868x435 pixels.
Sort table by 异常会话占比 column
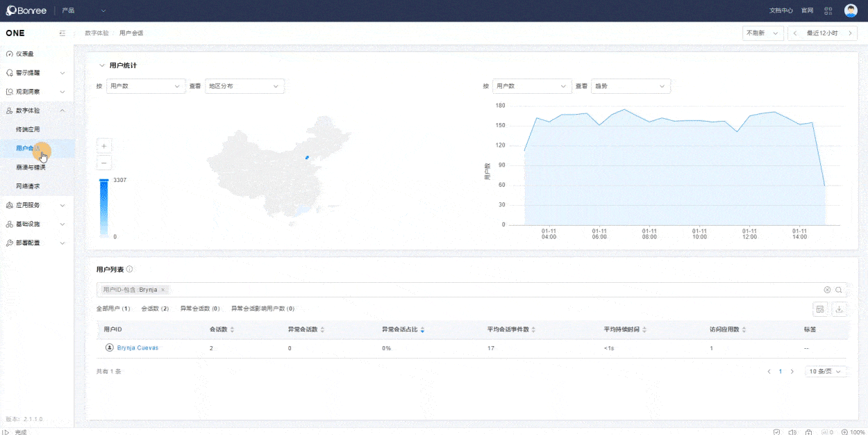(422, 329)
